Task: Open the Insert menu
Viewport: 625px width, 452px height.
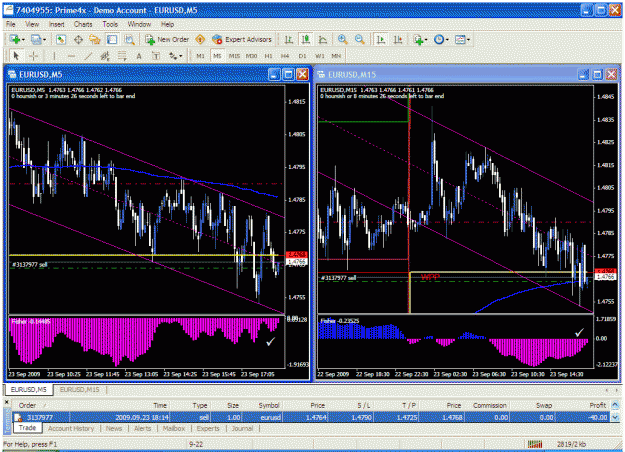Action: [x=56, y=24]
